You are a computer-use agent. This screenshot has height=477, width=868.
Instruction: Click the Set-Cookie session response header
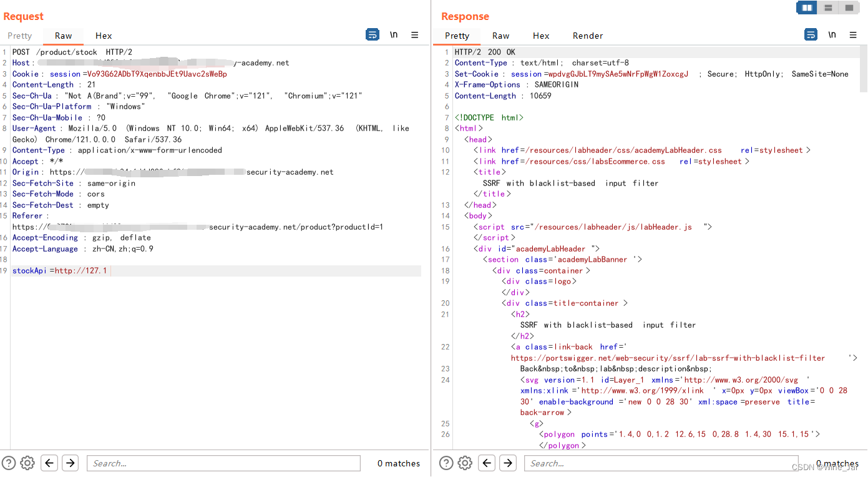pyautogui.click(x=651, y=74)
